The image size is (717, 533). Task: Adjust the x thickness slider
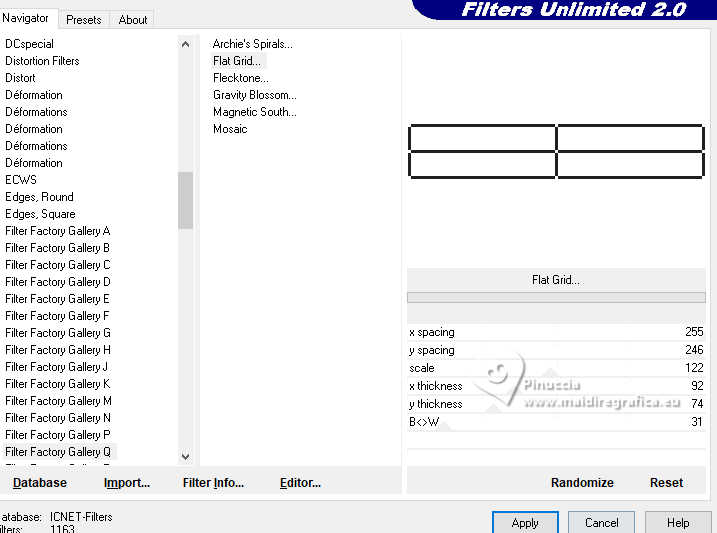click(556, 386)
